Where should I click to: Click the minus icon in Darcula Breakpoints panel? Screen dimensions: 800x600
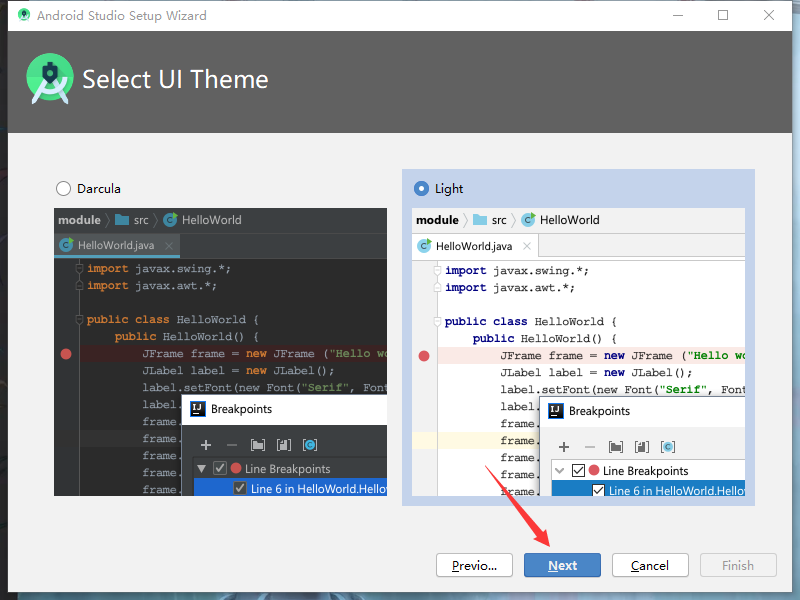pyautogui.click(x=232, y=445)
